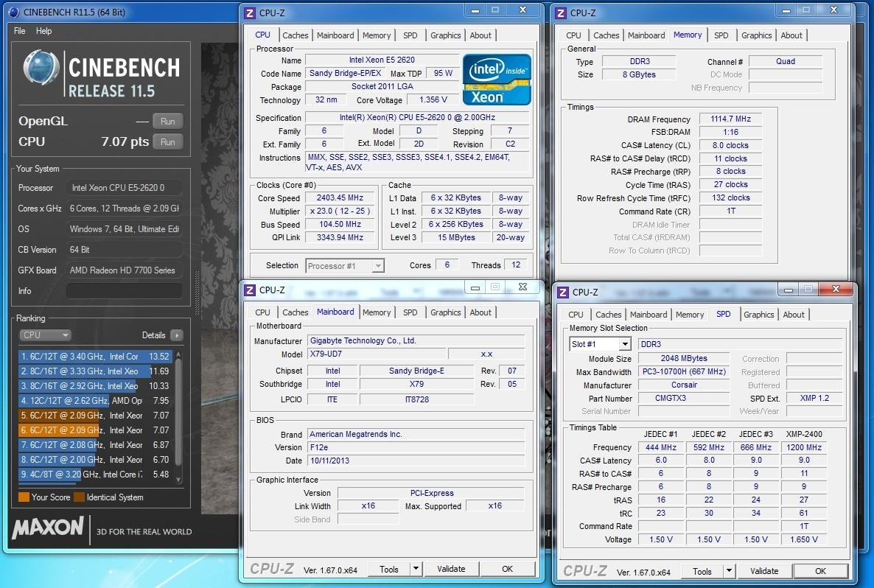The image size is (874, 588).
Task: Select ranking entry 4 AMD Opteron 7.95
Action: [95, 400]
